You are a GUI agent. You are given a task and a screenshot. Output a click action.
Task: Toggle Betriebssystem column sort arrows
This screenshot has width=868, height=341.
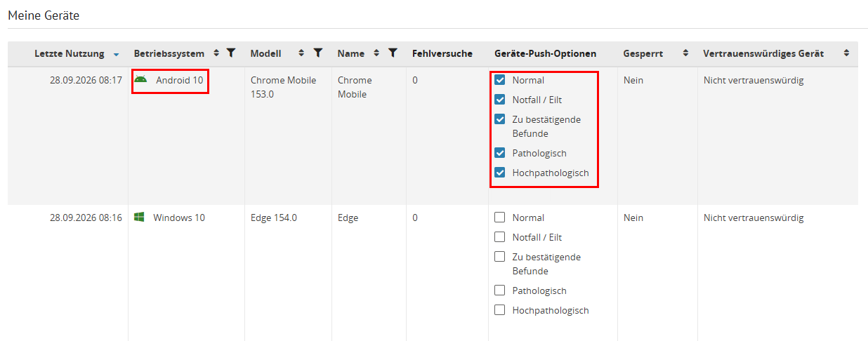[216, 53]
